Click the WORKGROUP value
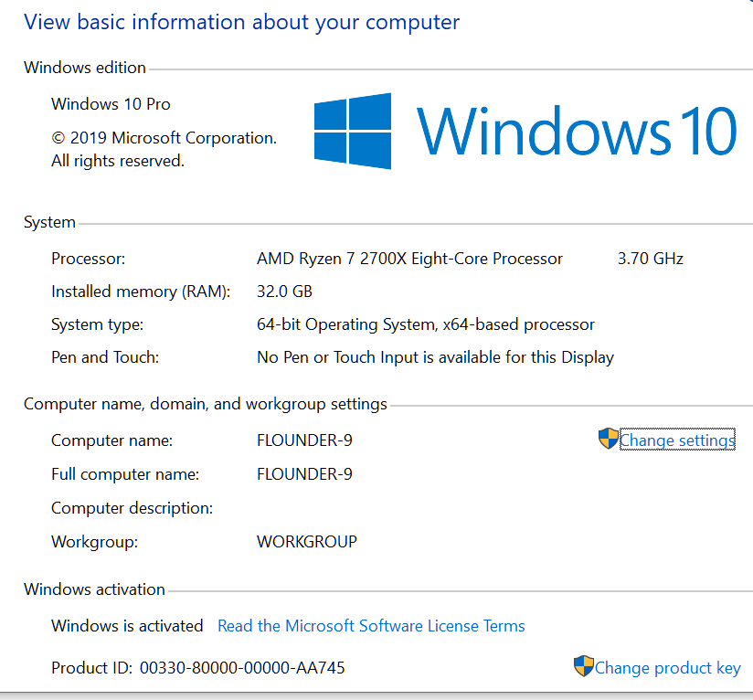Image resolution: width=753 pixels, height=700 pixels. (307, 542)
